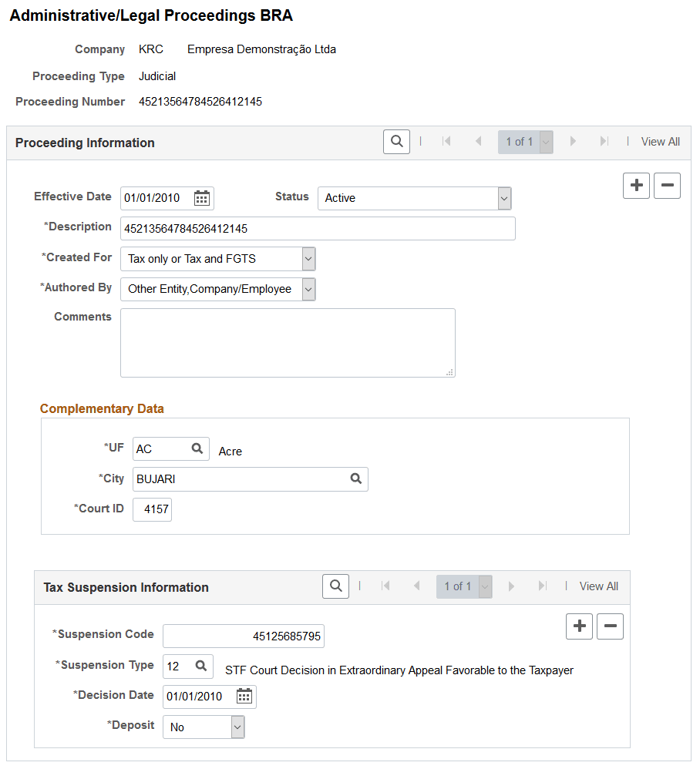Open the Decision Date calendar picker

244,696
